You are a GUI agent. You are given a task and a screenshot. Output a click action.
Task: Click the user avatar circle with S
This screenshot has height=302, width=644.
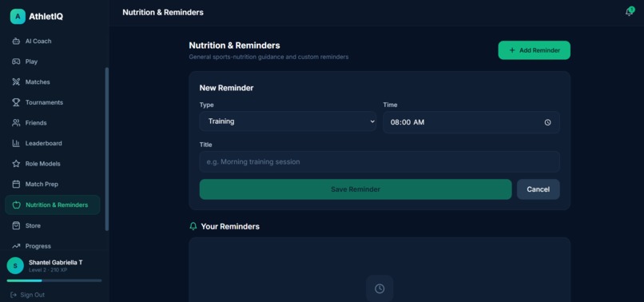(x=15, y=266)
